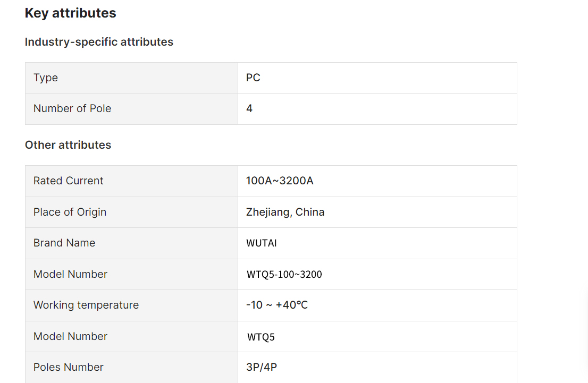Select the WTQ5-100~3200 model value
The image size is (588, 383).
coord(284,274)
